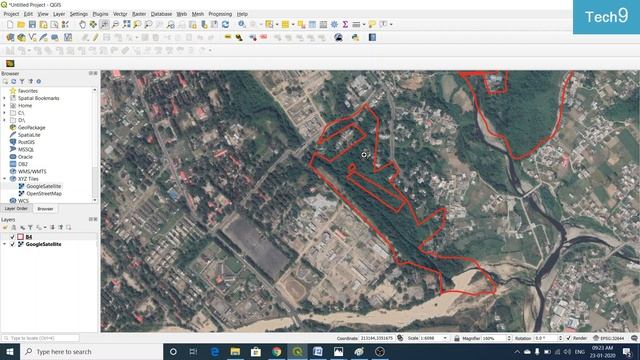The height and width of the screenshot is (360, 640).
Task: Open the Field Calculator icon
Action: 323,24
